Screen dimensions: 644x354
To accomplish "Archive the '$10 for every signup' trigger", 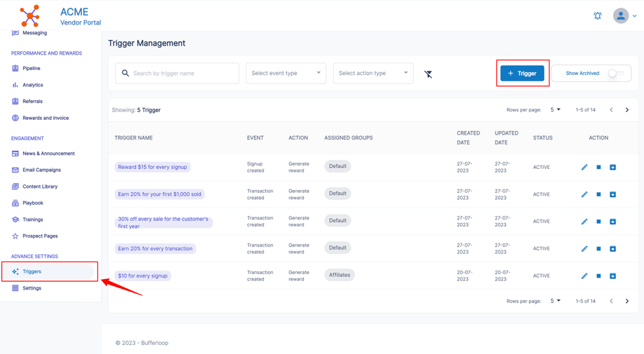I will 612,276.
